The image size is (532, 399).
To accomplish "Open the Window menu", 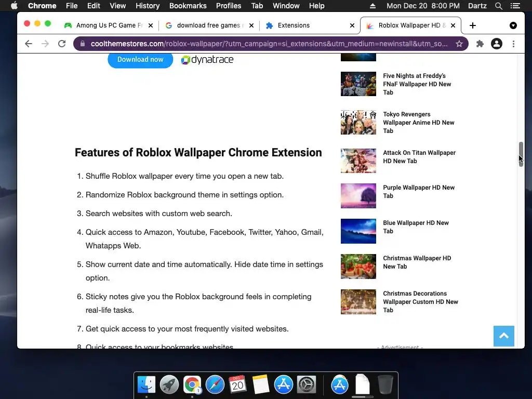I will [x=286, y=6].
